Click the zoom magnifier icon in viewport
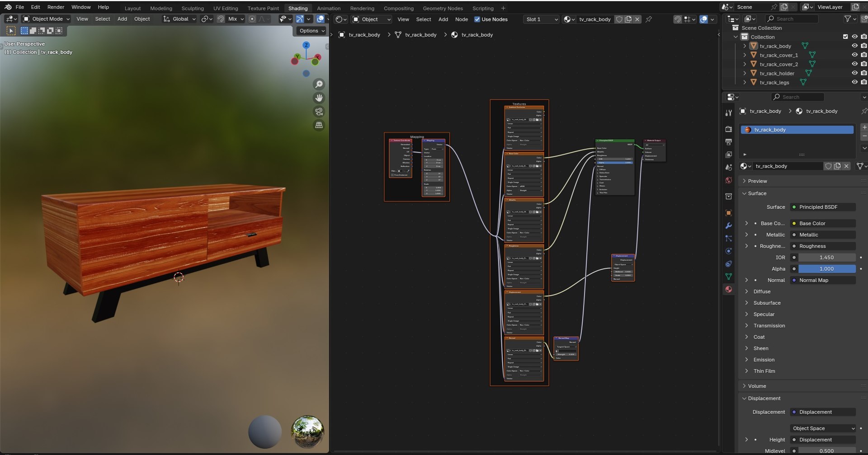868x455 pixels. (319, 84)
